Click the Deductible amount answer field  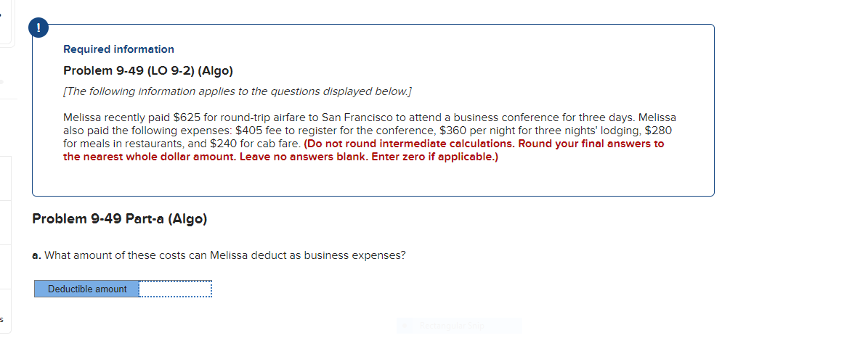point(175,289)
